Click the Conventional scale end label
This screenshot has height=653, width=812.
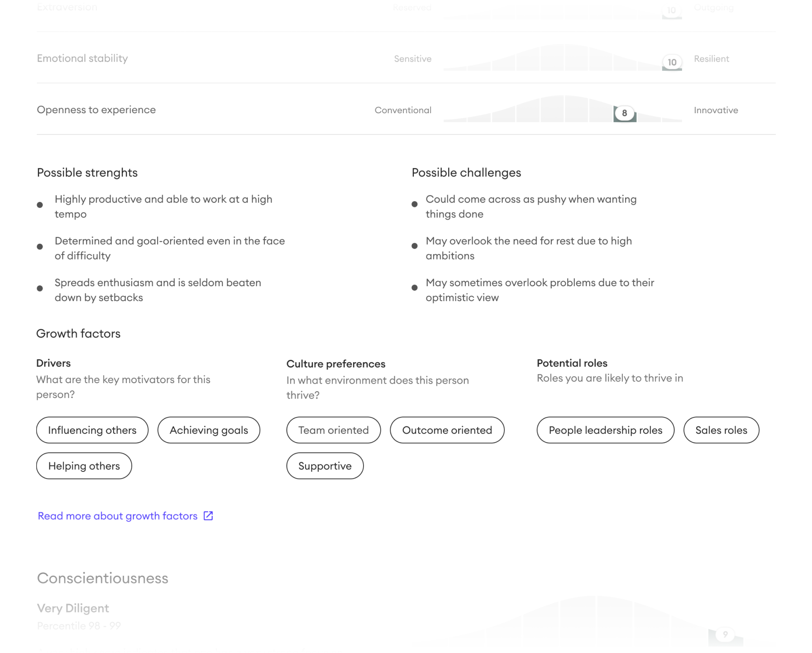(403, 110)
